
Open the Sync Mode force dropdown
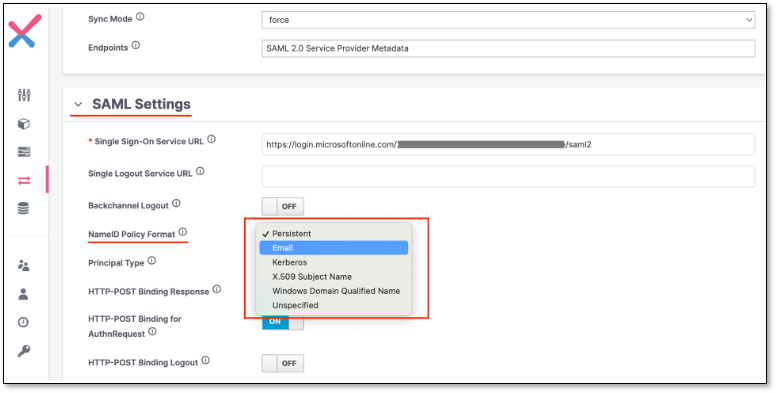[x=508, y=20]
